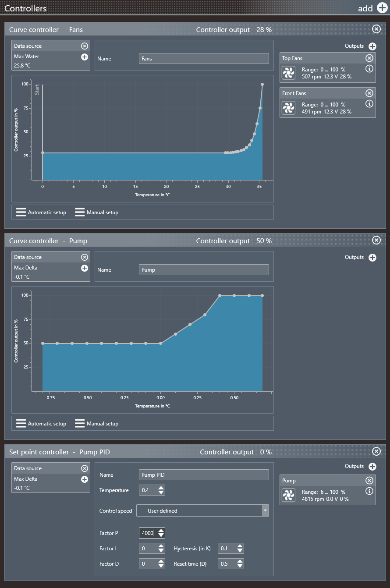Open Manual setup for Fans curve
Viewport: 390px width, 588px height.
[97, 213]
